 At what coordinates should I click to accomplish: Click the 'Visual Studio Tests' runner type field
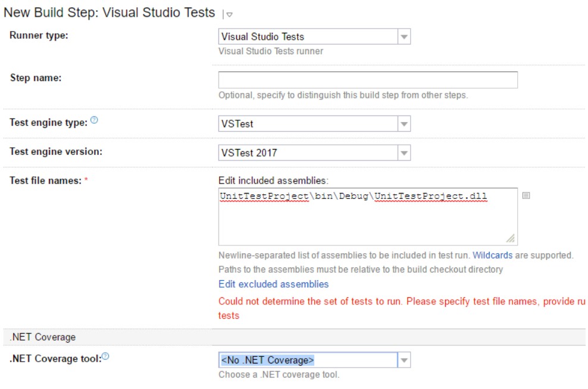(x=308, y=37)
